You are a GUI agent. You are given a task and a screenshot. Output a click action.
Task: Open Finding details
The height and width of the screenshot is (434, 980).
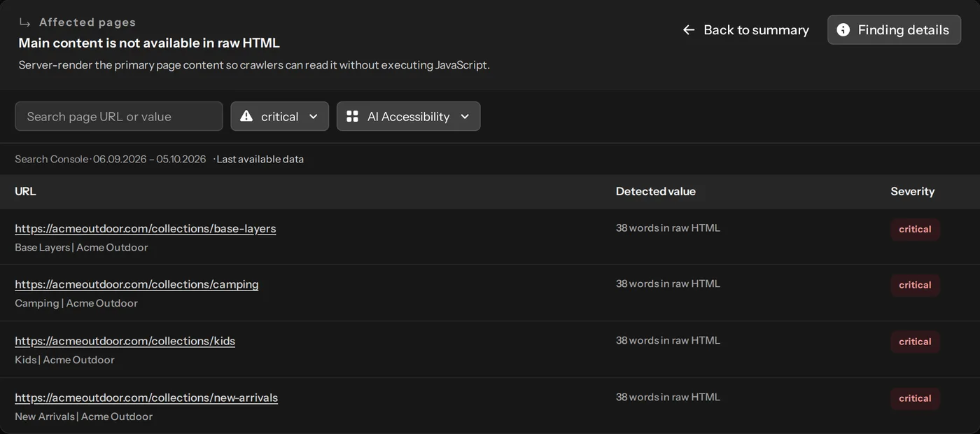click(x=894, y=30)
